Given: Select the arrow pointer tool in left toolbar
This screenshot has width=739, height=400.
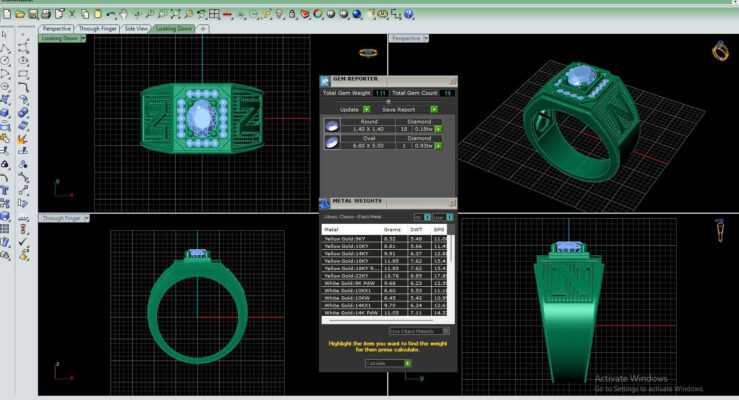Looking at the screenshot, I should 5,35.
